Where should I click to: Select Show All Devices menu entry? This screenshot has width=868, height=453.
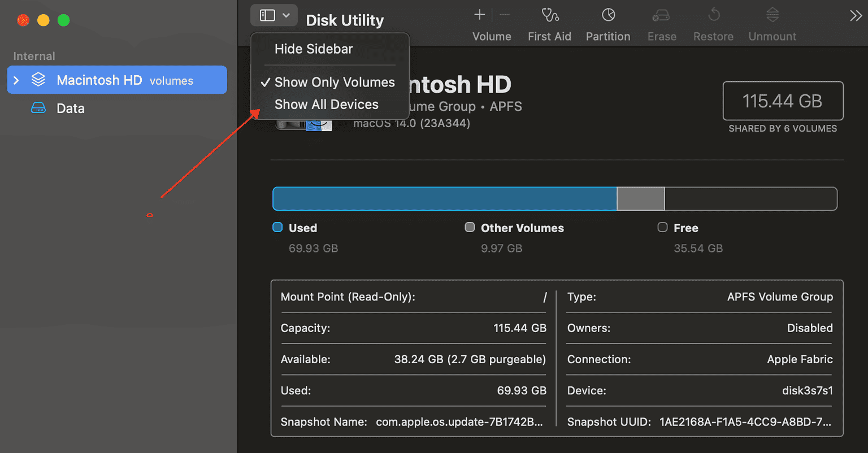click(x=326, y=104)
